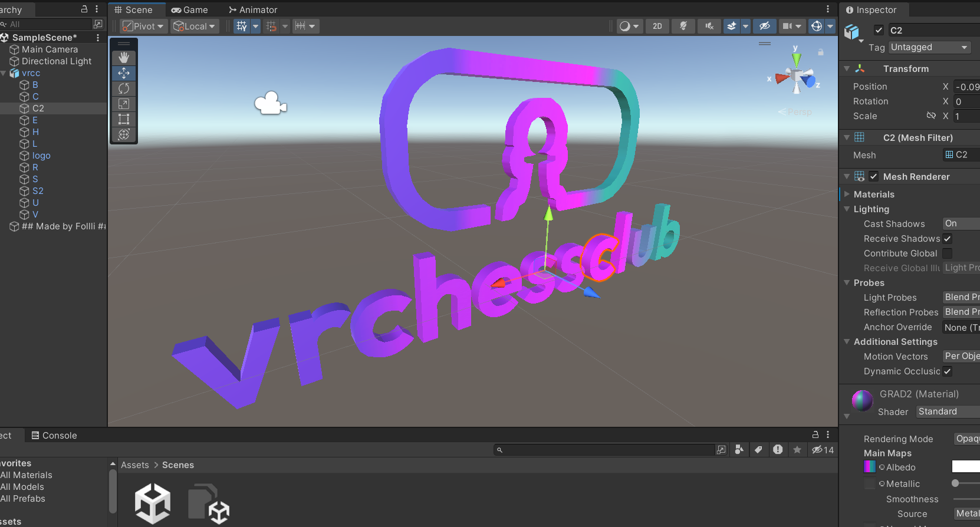Toggle scene effects (skybox, fog) button
980x527 pixels.
[x=732, y=26]
